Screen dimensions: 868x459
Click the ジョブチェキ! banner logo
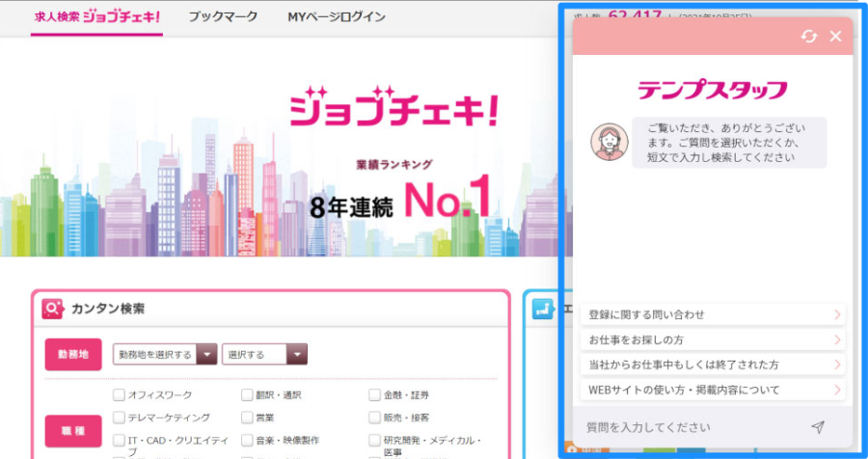pos(394,106)
